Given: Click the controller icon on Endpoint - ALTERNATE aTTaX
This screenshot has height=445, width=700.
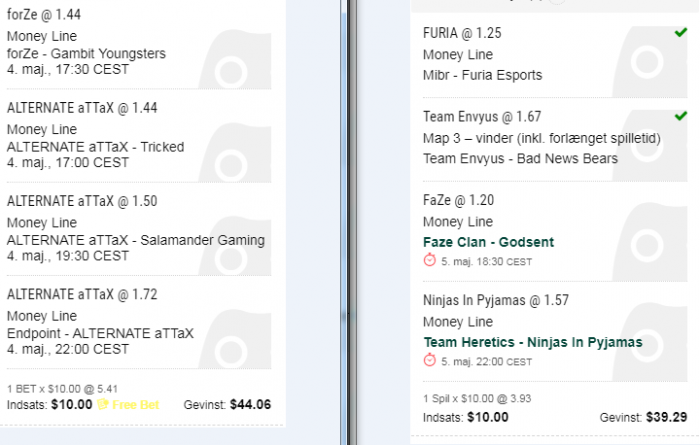Looking at the screenshot, I should coord(235,339).
